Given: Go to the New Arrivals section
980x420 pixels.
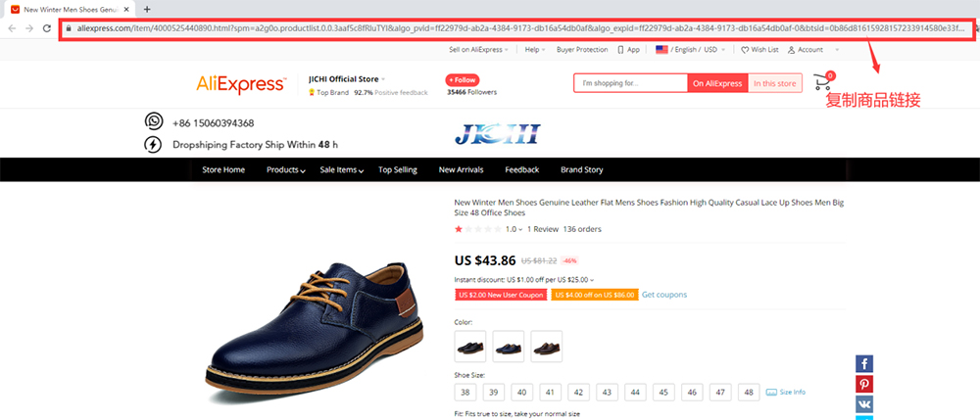Looking at the screenshot, I should tap(461, 170).
